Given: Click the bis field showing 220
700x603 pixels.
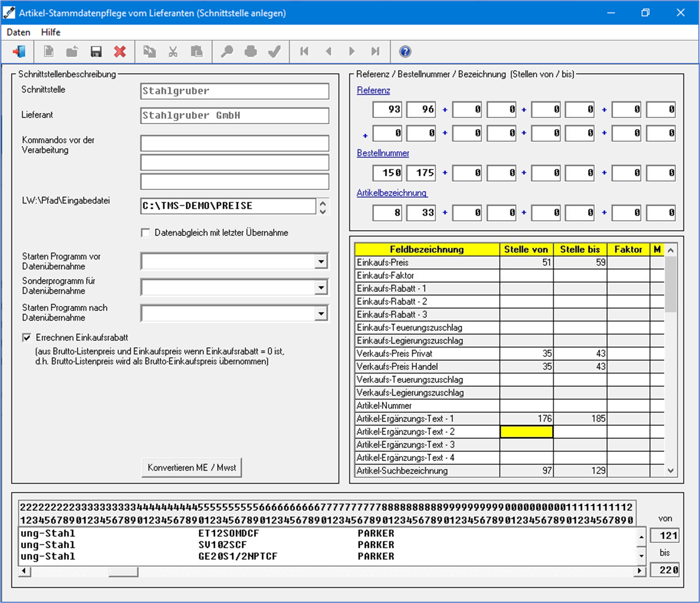Looking at the screenshot, I should (x=664, y=570).
